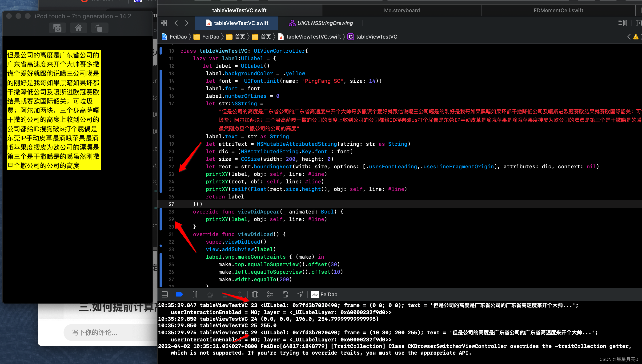Image resolution: width=642 pixels, height=364 pixels.
Task: Step out in debugger
Action: pos(240,294)
